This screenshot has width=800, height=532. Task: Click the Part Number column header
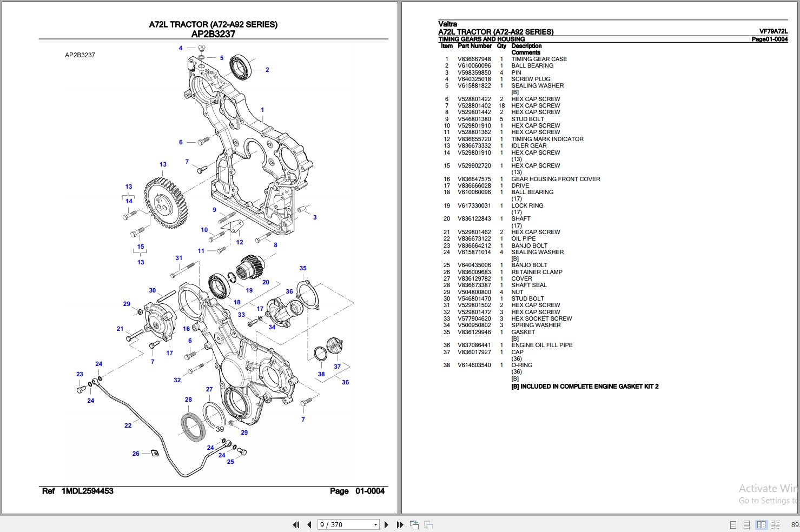474,46
